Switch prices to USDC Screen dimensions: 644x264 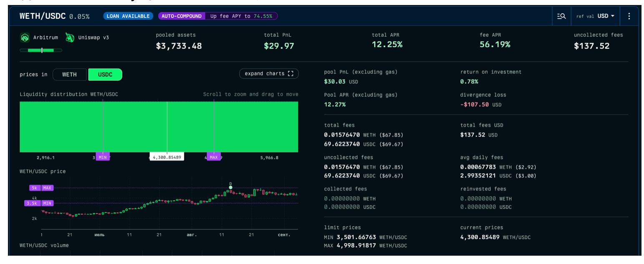point(105,75)
